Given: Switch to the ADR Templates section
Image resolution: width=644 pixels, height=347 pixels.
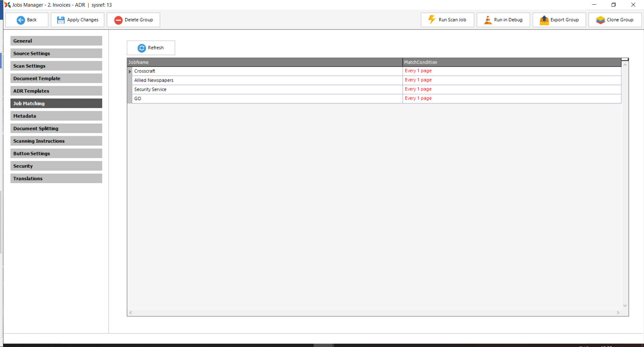Looking at the screenshot, I should click(56, 91).
